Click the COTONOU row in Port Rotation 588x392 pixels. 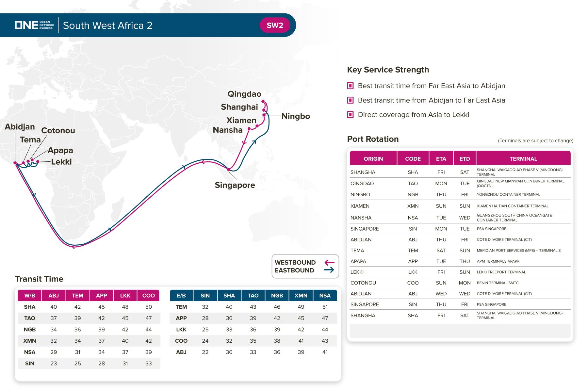[363, 283]
